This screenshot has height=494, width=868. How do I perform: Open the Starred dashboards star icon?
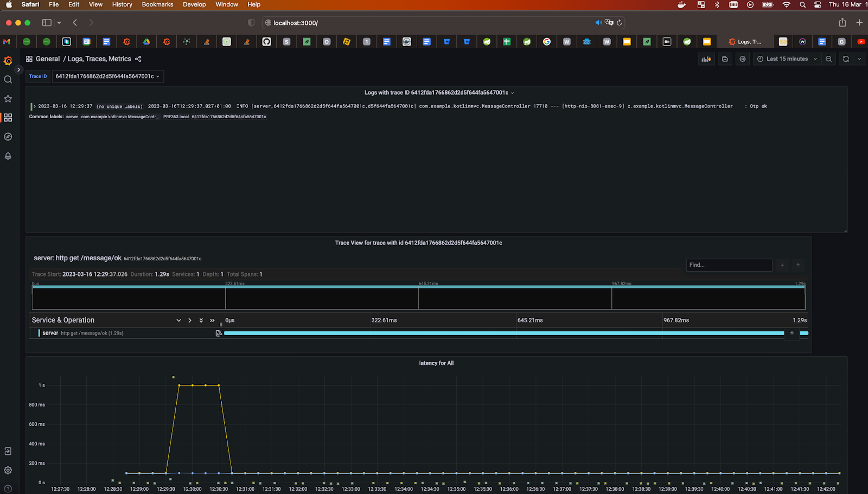pos(8,99)
